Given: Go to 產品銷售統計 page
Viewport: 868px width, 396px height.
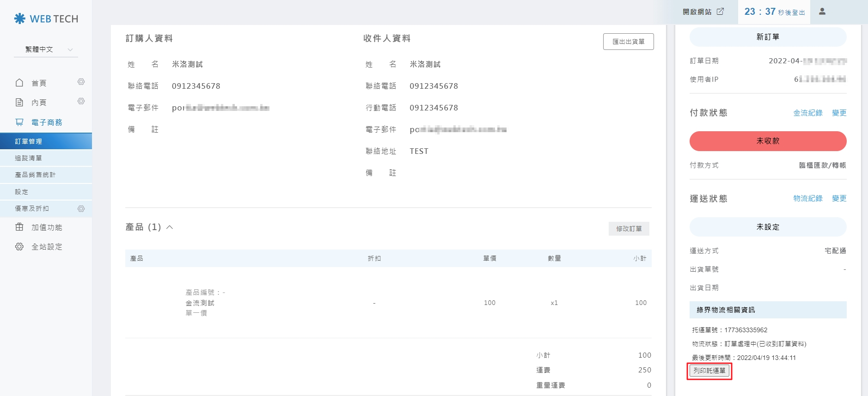Looking at the screenshot, I should tap(35, 175).
